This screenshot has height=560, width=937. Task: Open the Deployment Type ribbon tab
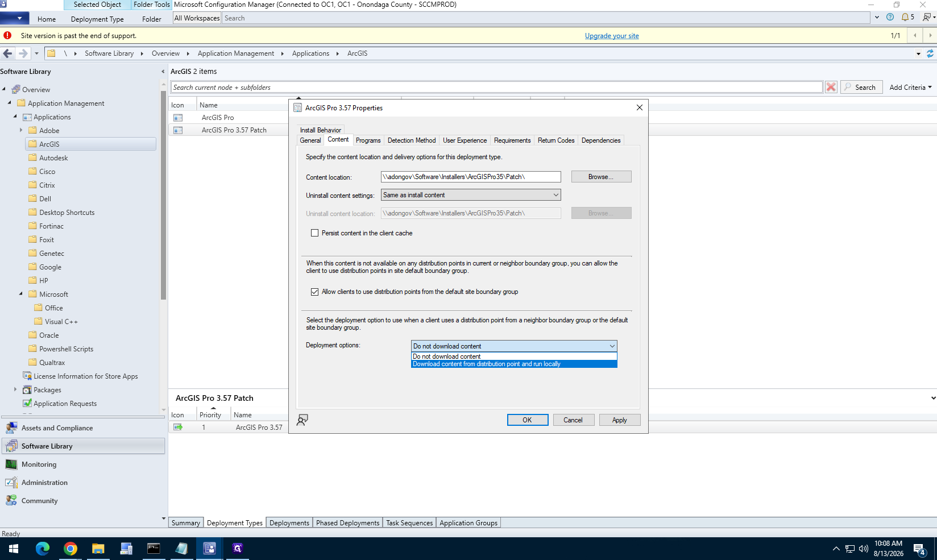click(x=97, y=19)
